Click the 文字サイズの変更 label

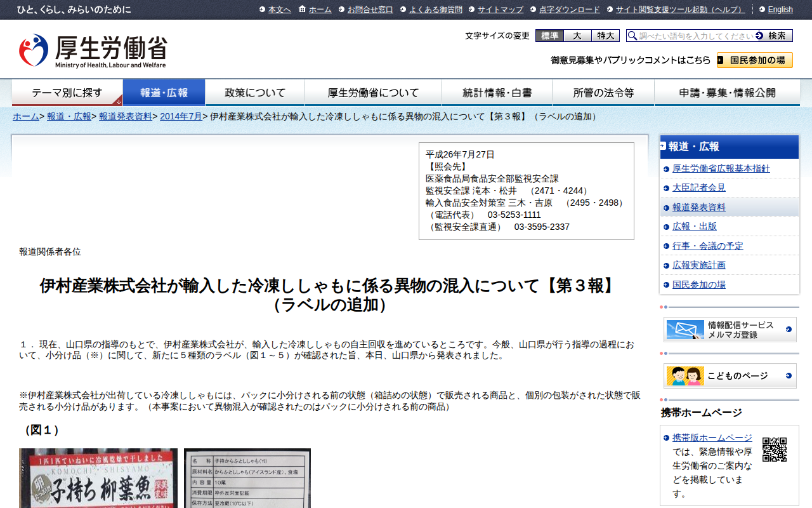click(497, 36)
